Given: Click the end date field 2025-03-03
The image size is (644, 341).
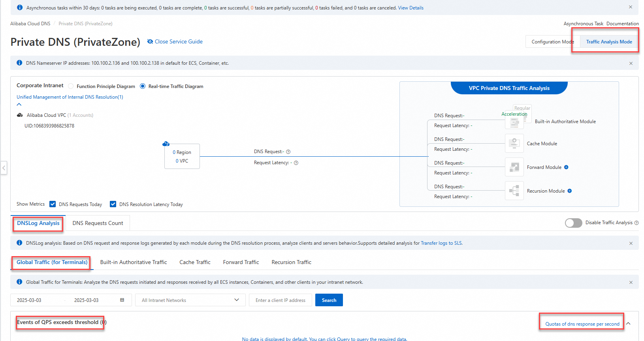Looking at the screenshot, I should (x=87, y=300).
